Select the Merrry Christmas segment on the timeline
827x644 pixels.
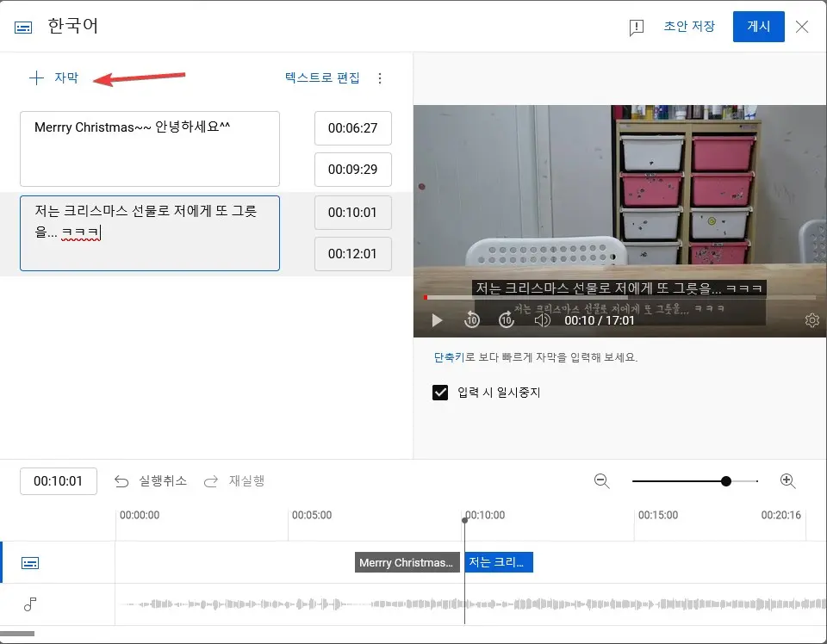tap(407, 562)
